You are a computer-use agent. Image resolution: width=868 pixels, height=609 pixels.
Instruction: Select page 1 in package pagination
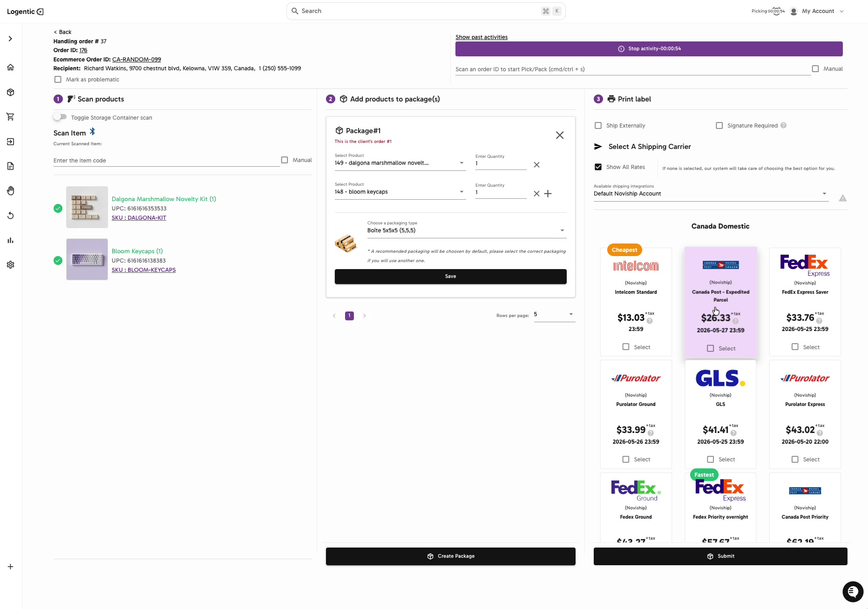[x=349, y=316]
